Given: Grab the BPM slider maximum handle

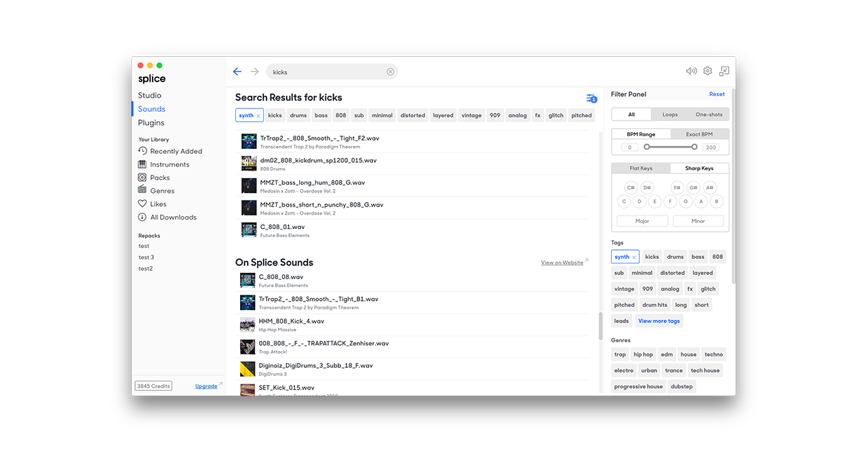Looking at the screenshot, I should [694, 147].
